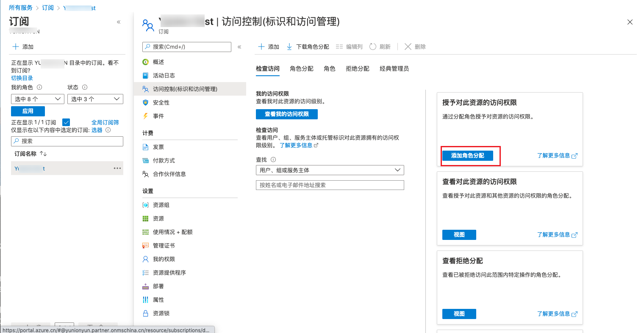644x333 pixels.
Task: Click the 按姓名或电子邮件地址搜索 field
Action: [x=330, y=185]
